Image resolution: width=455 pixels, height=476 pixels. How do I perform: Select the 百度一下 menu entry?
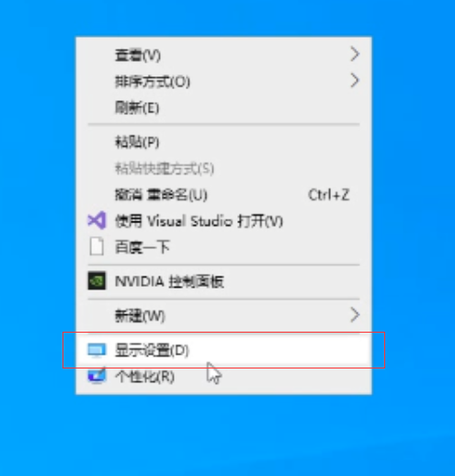coord(223,247)
